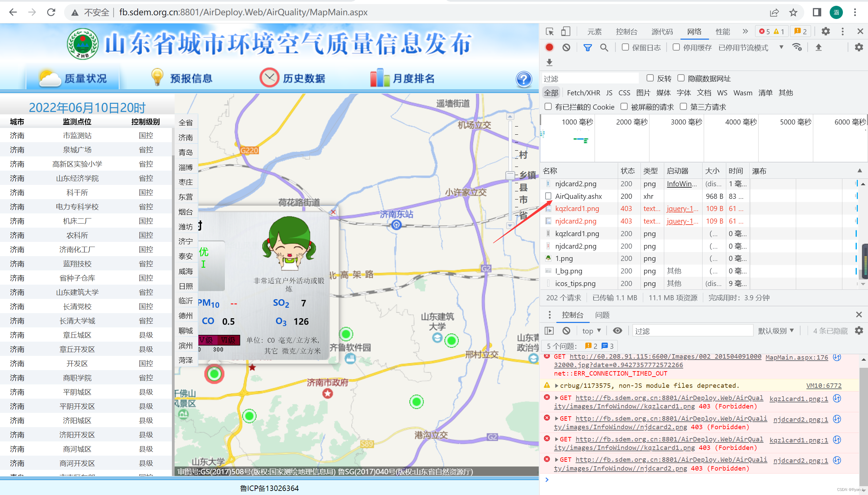This screenshot has width=868, height=495.
Task: Click the filter funnel icon in DevTools network panel
Action: click(588, 48)
